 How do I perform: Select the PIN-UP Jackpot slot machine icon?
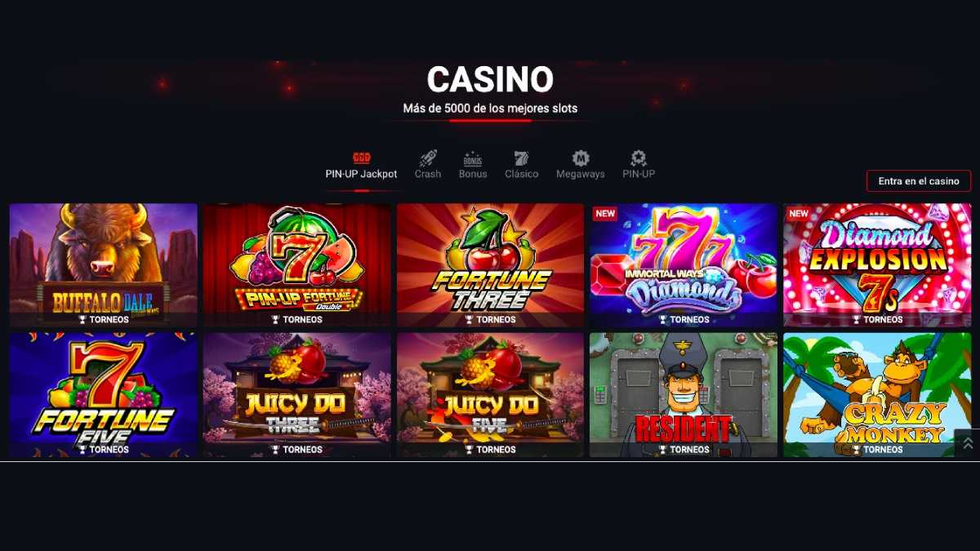pyautogui.click(x=361, y=158)
